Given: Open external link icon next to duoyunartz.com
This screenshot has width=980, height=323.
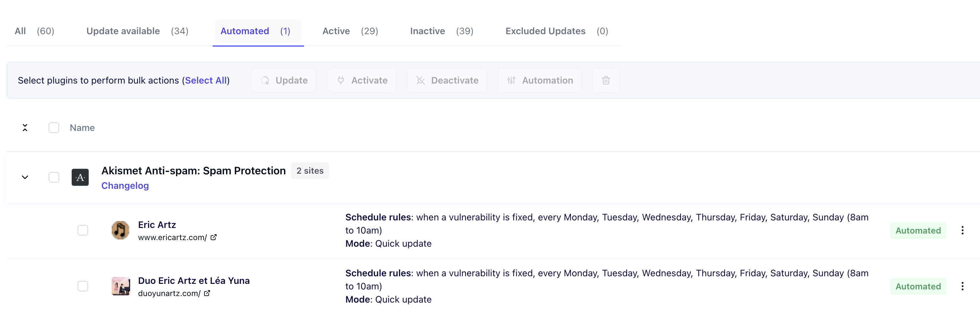Looking at the screenshot, I should click(x=207, y=293).
